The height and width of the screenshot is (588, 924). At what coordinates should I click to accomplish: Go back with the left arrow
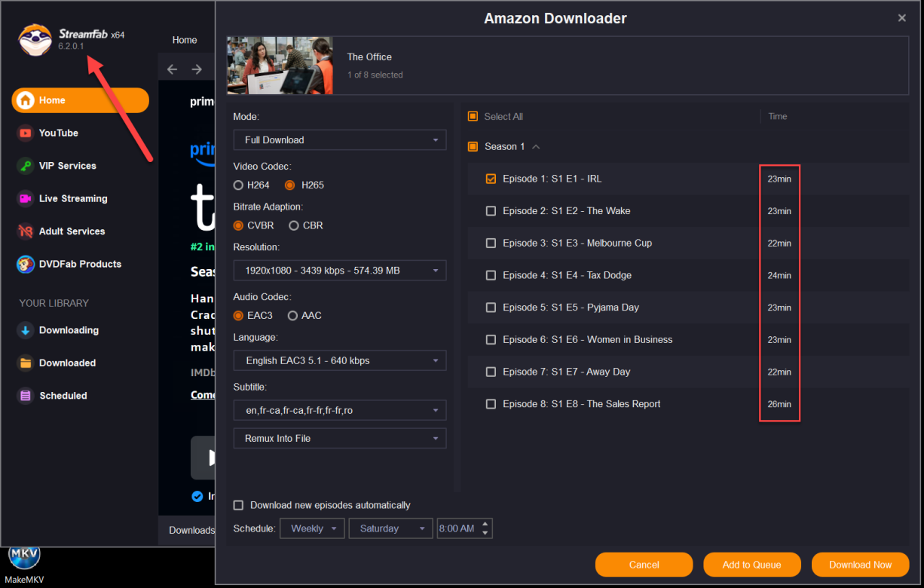point(172,69)
